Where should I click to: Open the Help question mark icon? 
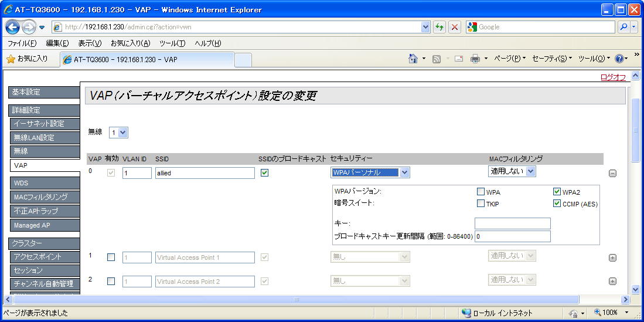619,59
